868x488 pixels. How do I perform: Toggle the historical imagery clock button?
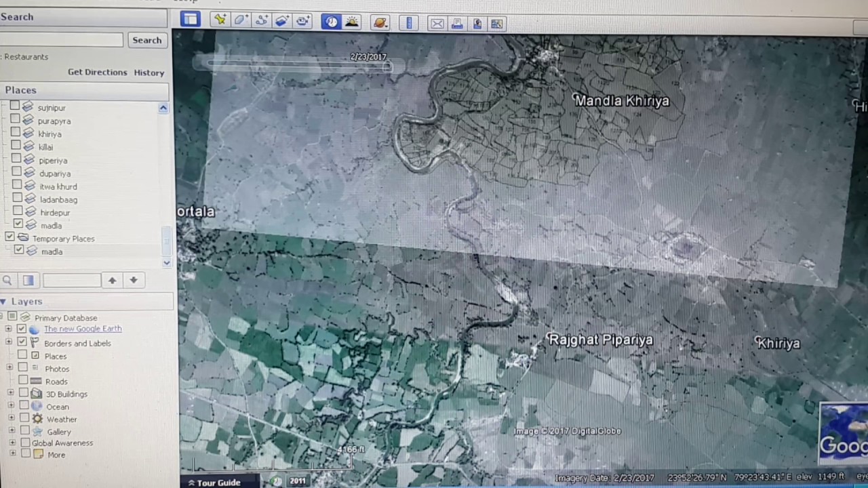click(x=331, y=22)
